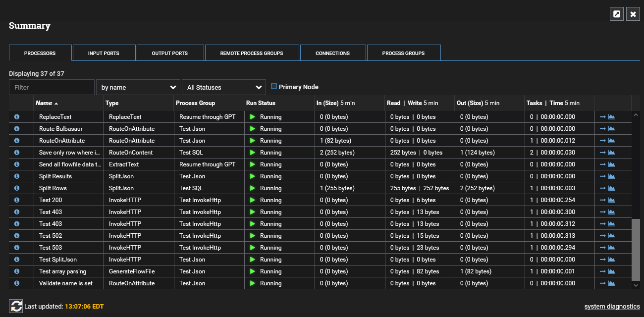Image resolution: width=644 pixels, height=317 pixels.
Task: Open status history chart for Test 200
Action: 611,200
